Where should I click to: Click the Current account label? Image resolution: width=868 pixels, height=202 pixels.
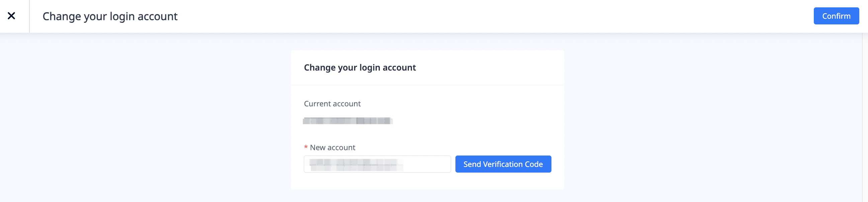tap(332, 104)
